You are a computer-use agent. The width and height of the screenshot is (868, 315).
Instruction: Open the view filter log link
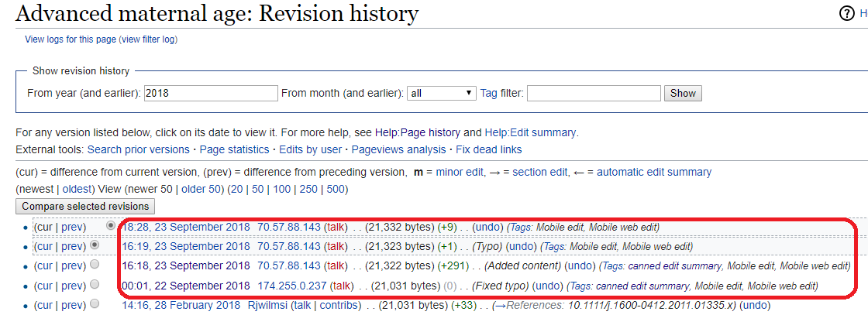point(148,39)
